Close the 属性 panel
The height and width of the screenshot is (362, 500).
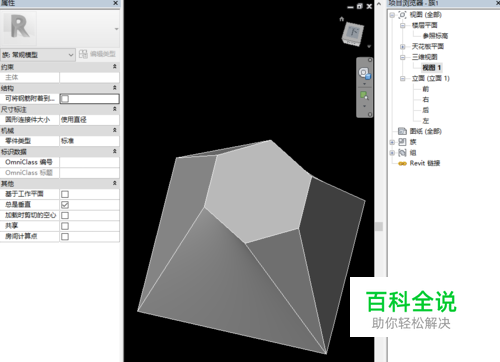(x=115, y=3)
